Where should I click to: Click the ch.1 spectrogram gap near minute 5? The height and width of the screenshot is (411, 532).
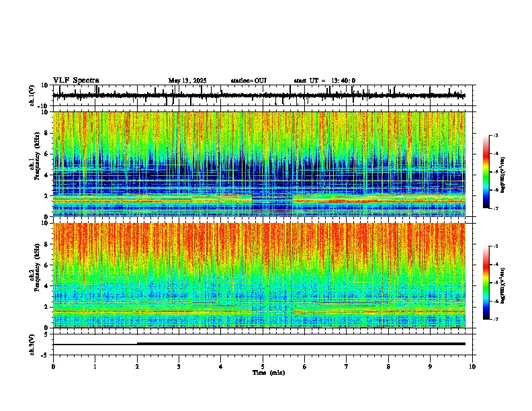(272, 205)
